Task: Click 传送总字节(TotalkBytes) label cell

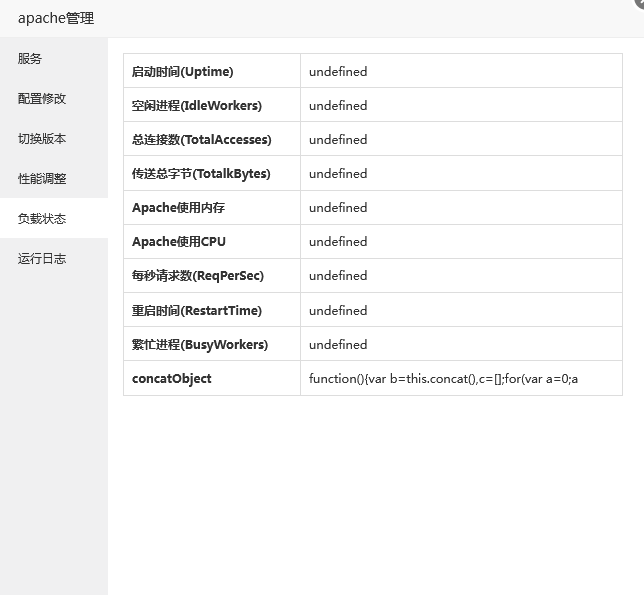Action: [x=212, y=173]
